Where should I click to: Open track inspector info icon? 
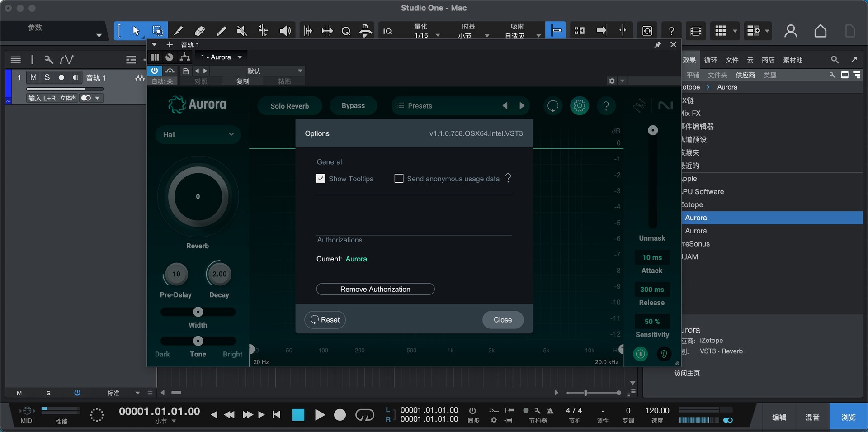pyautogui.click(x=32, y=60)
